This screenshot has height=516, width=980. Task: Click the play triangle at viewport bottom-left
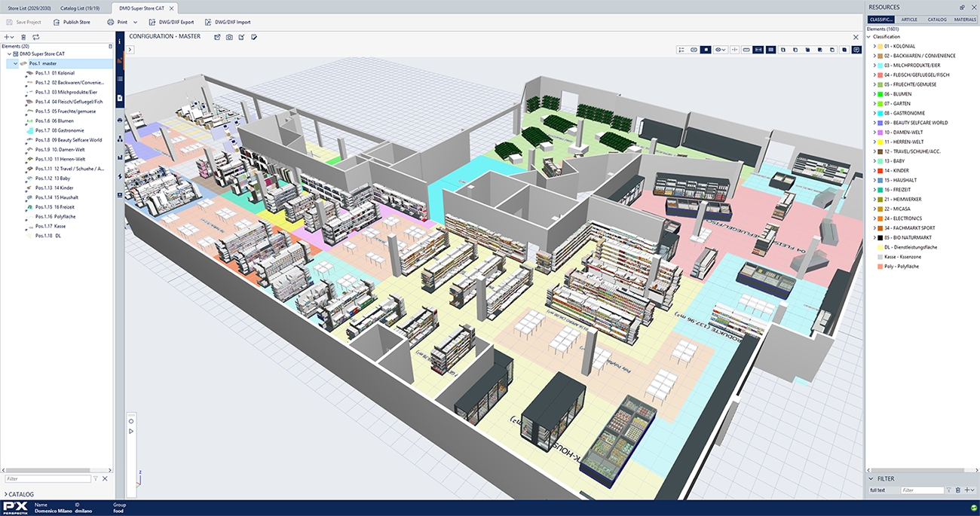coord(131,431)
